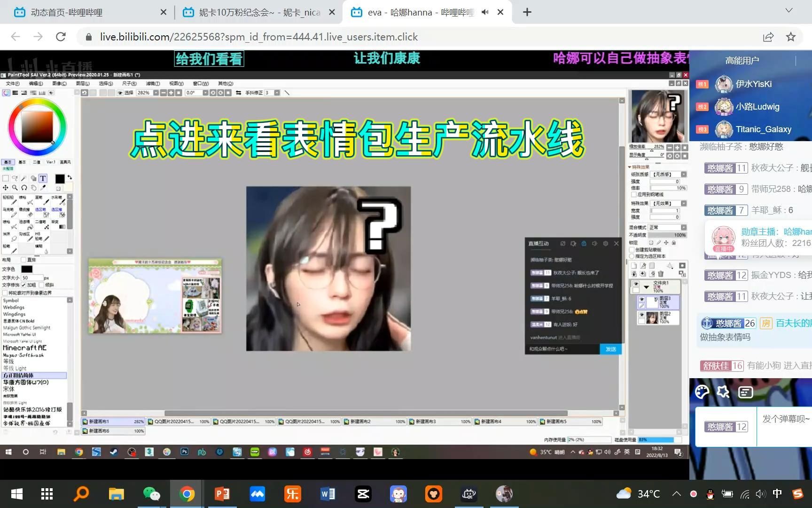Hide 图层3 with its eye icon
This screenshot has width=812, height=508.
tap(641, 299)
